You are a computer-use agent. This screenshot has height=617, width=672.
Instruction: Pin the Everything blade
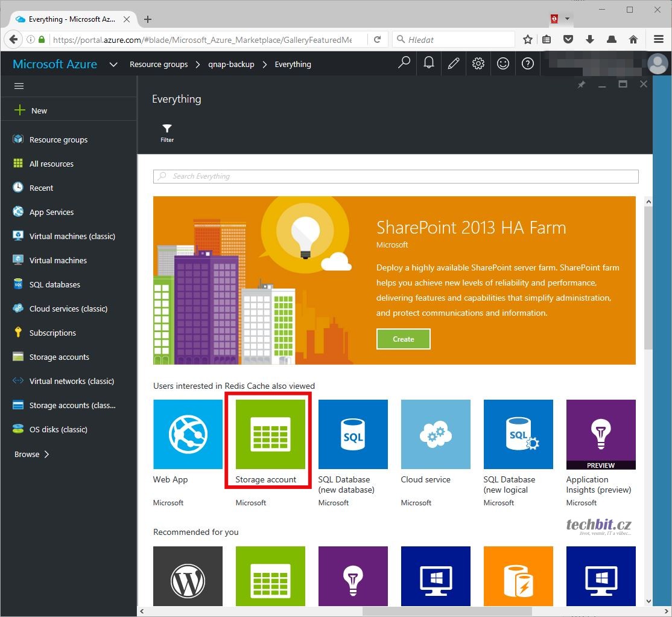581,85
